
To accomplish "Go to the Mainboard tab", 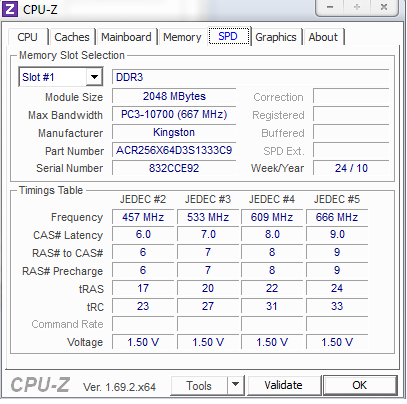I will [x=126, y=37].
